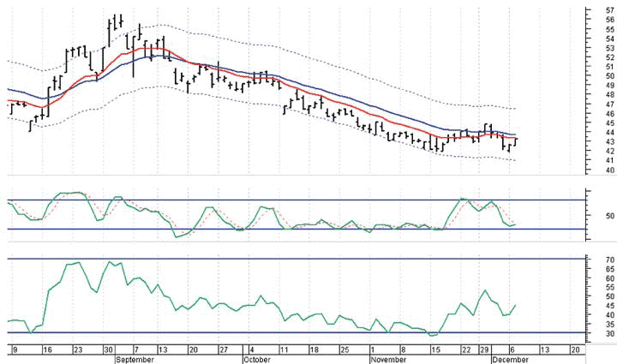Click the last price bar at the right end
617x364 pixels.
tap(516, 140)
